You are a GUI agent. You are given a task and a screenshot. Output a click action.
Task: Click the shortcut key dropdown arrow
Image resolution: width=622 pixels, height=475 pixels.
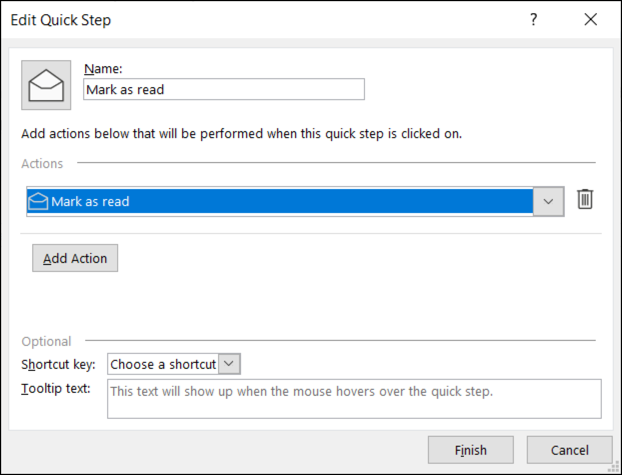pos(229,365)
